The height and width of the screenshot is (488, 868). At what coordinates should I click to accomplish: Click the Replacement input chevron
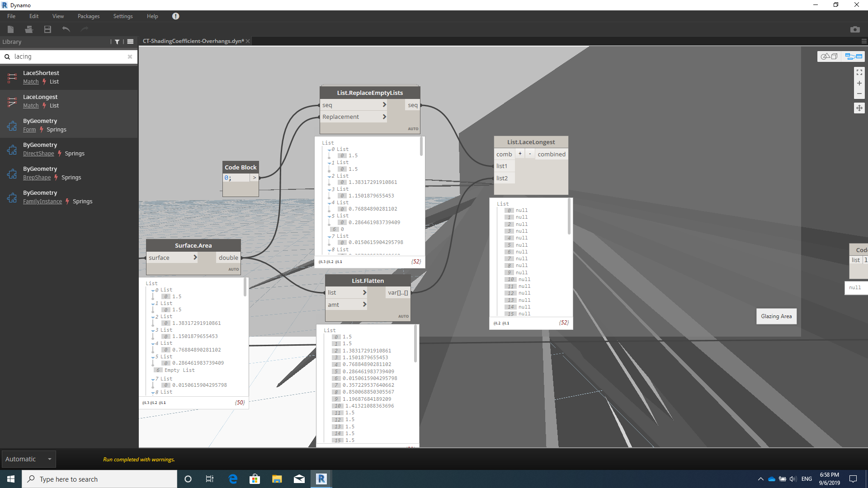tap(384, 117)
